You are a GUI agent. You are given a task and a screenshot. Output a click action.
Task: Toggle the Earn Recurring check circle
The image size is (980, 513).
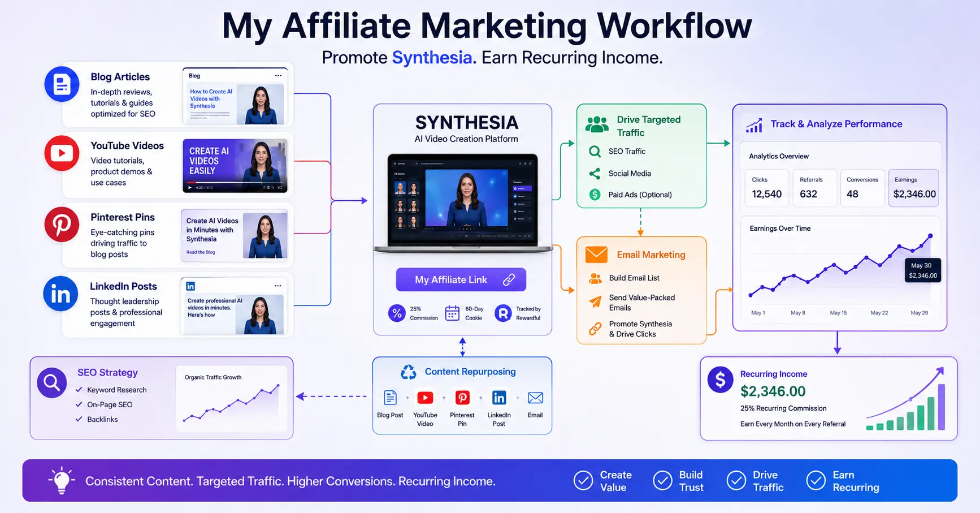(816, 481)
